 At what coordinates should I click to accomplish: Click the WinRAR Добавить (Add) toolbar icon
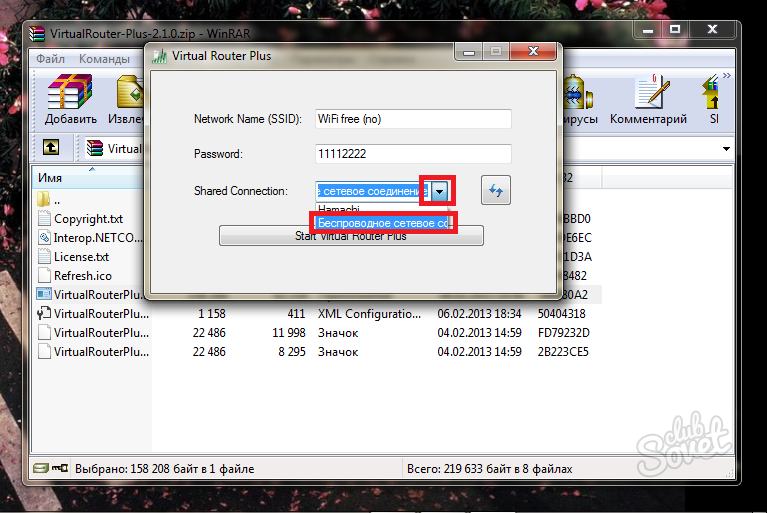click(70, 100)
